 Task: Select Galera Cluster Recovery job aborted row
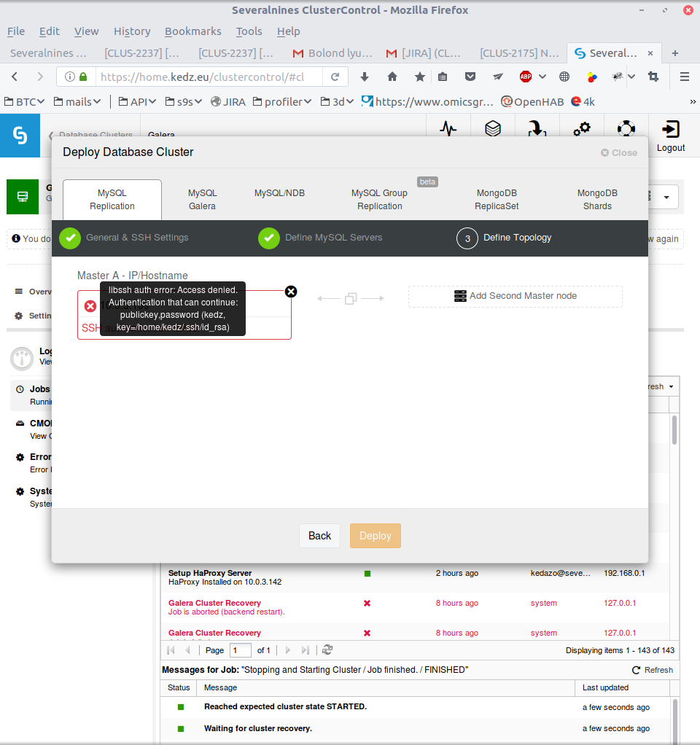click(x=414, y=608)
